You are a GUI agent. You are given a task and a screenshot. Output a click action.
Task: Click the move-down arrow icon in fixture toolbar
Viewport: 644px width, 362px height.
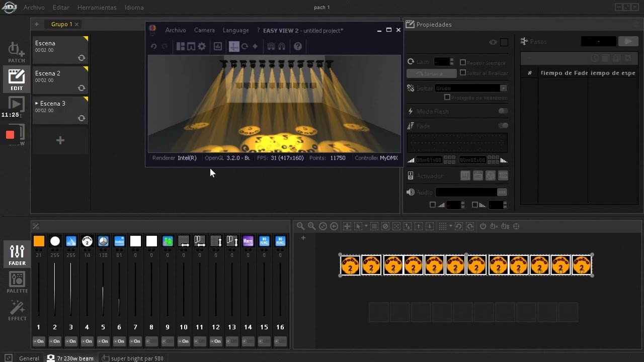click(430, 226)
